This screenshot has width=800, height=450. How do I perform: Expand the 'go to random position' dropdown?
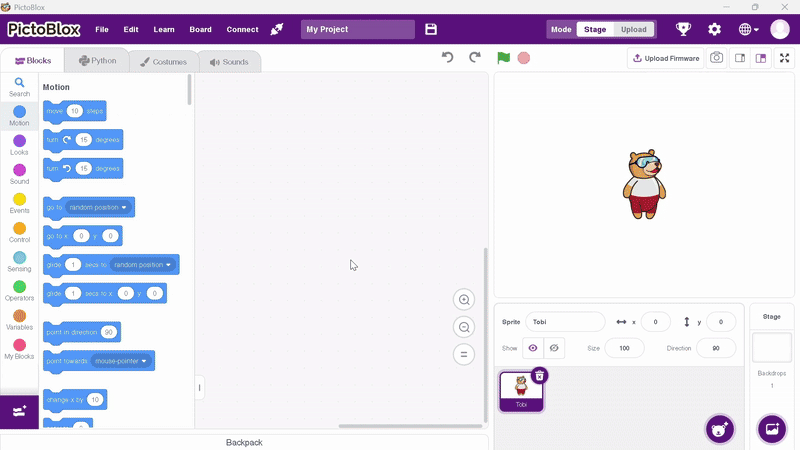tap(124, 208)
